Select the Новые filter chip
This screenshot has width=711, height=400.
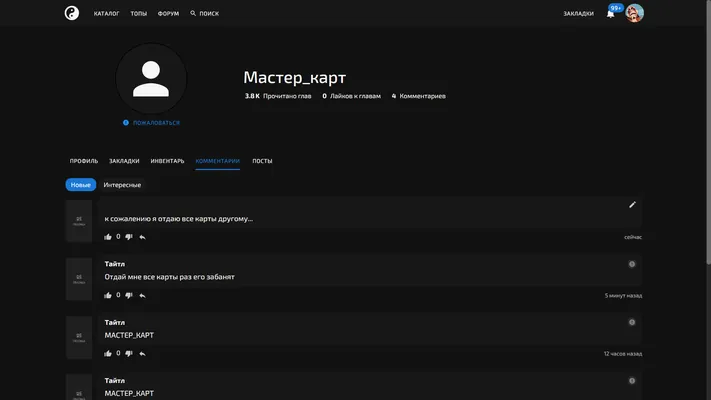(81, 185)
